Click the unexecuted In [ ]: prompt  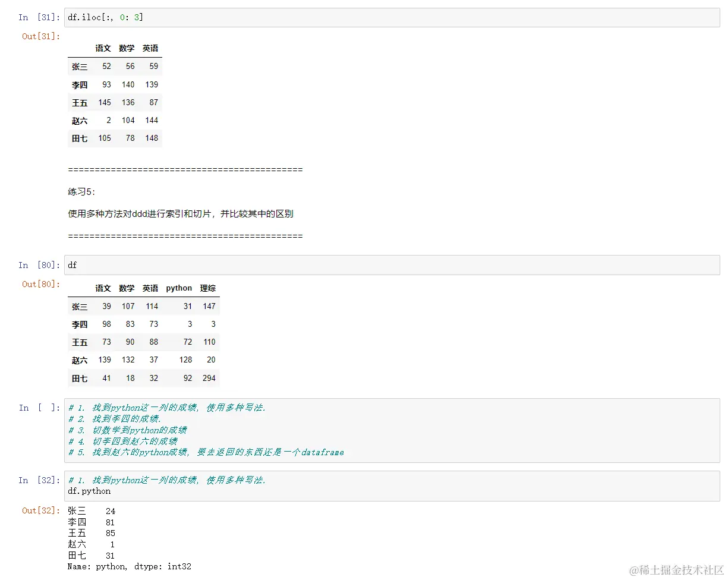coord(39,408)
